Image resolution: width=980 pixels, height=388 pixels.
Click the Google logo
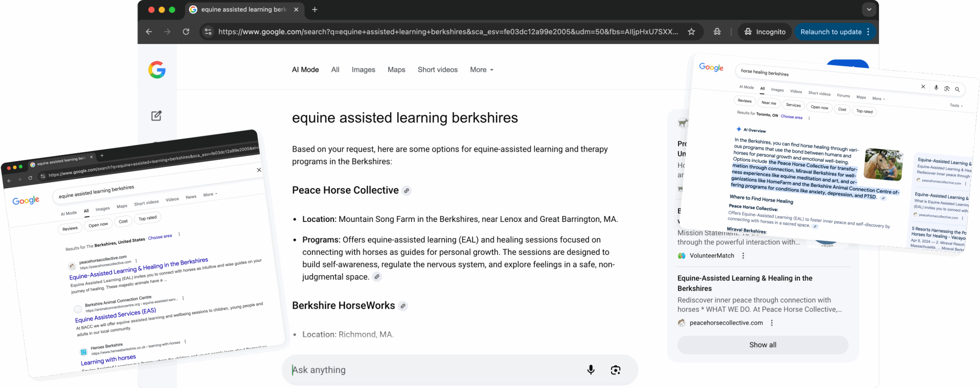pos(157,70)
